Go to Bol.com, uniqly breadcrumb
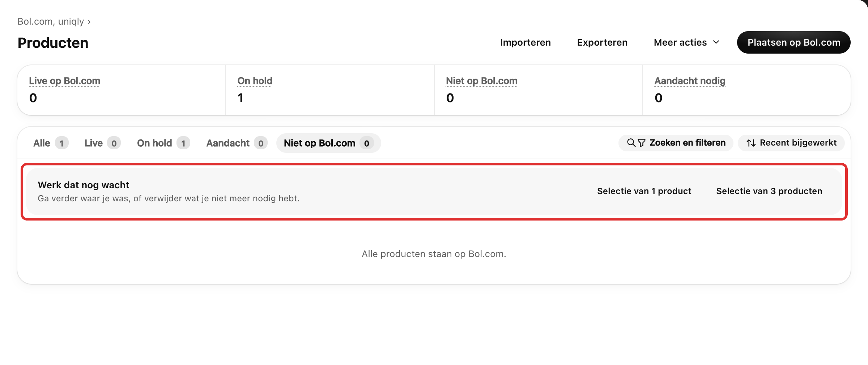The image size is (868, 365). click(51, 21)
